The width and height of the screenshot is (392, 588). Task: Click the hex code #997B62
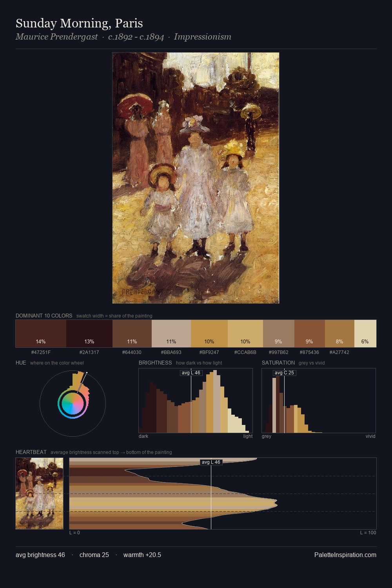279,352
